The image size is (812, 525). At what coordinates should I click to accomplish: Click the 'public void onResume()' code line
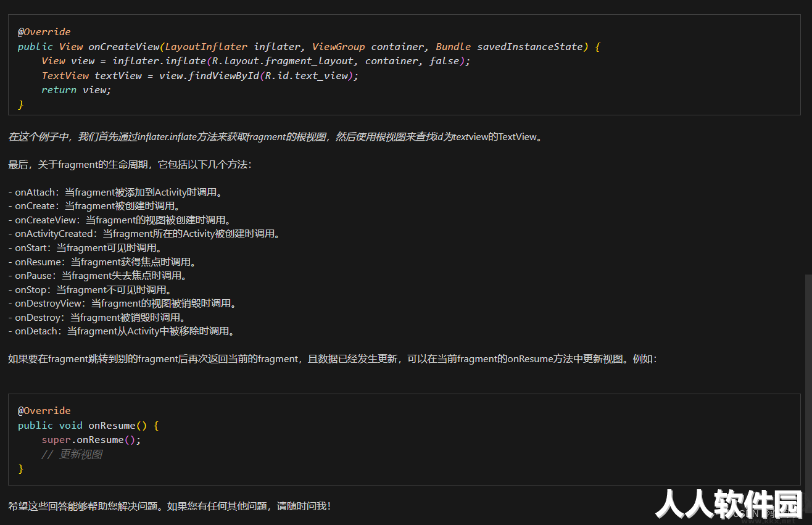pyautogui.click(x=88, y=426)
